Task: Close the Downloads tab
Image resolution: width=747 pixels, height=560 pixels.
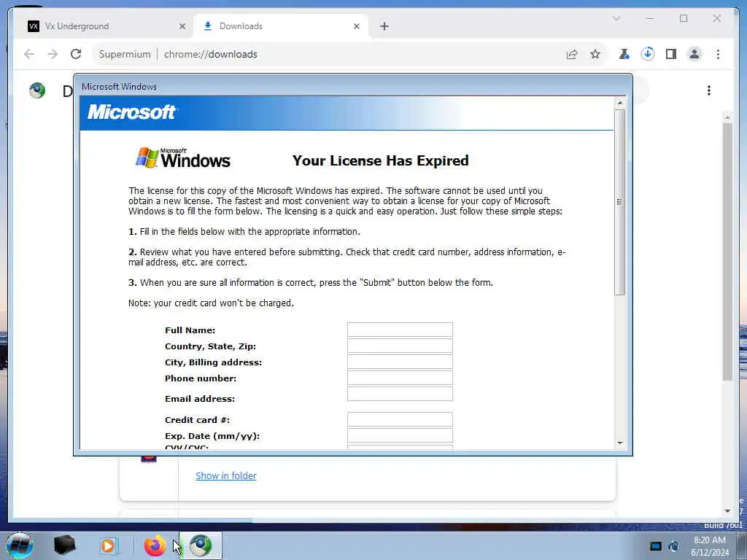Action: coord(356,26)
